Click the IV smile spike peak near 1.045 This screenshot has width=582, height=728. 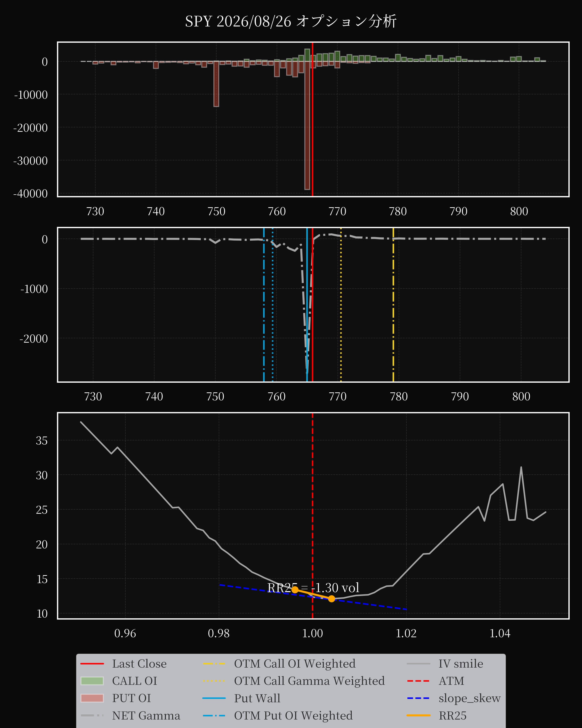(521, 467)
